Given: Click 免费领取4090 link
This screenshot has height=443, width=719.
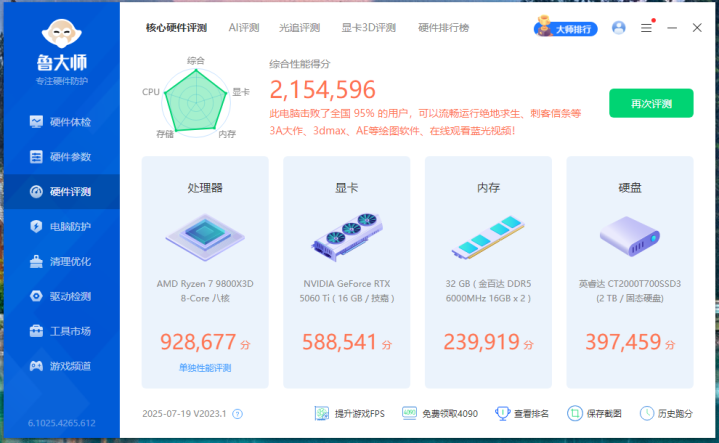Looking at the screenshot, I should click(440, 414).
